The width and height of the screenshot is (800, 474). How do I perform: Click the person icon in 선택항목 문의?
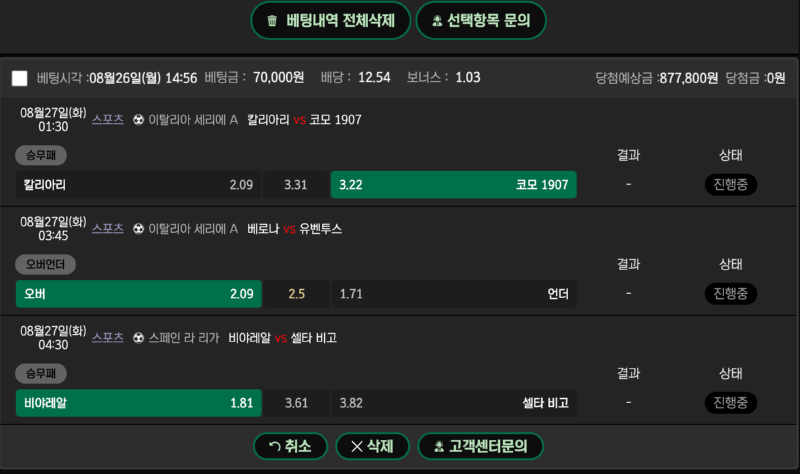(x=437, y=21)
